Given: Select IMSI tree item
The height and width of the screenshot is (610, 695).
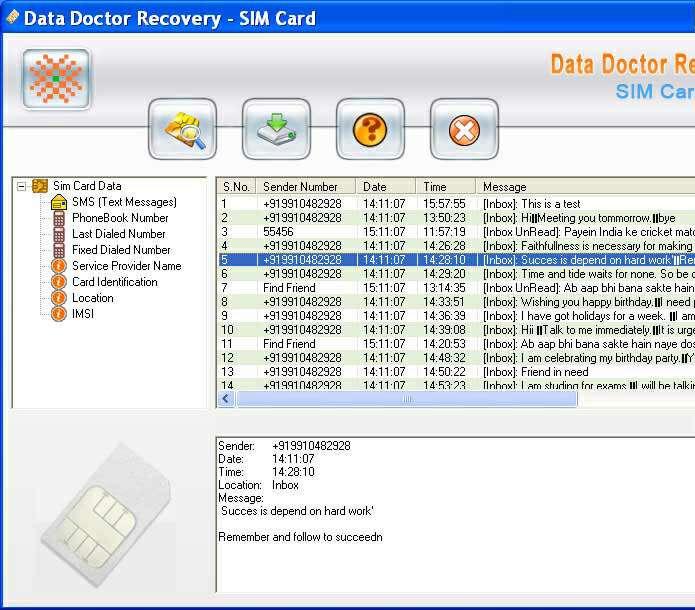Looking at the screenshot, I should pos(83,314).
